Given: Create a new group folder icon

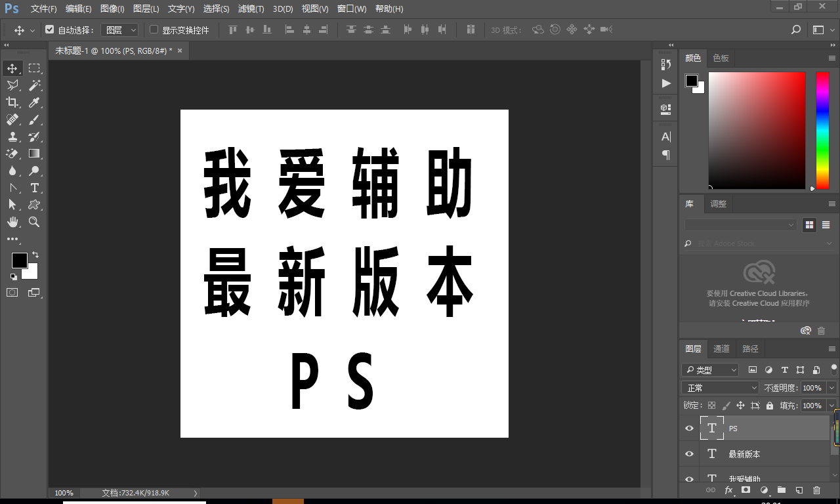Looking at the screenshot, I should [x=781, y=490].
